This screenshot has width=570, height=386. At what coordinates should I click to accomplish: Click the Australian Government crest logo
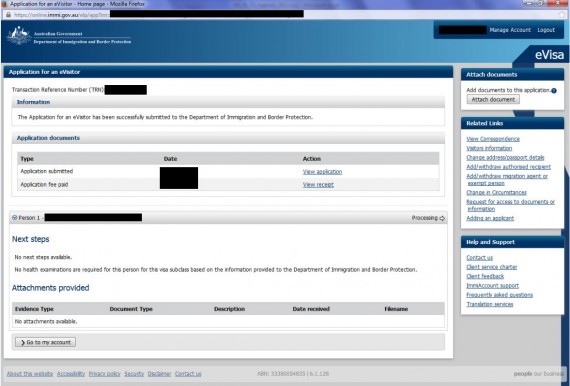(x=19, y=36)
